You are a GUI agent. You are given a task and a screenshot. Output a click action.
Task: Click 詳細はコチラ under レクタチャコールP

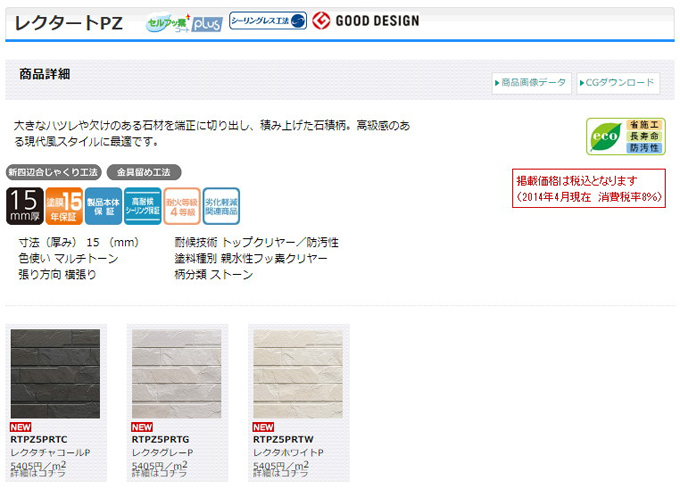tap(38, 473)
